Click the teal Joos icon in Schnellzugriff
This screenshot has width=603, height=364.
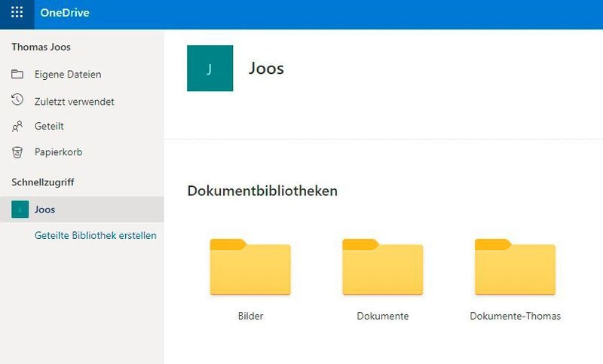pyautogui.click(x=20, y=210)
